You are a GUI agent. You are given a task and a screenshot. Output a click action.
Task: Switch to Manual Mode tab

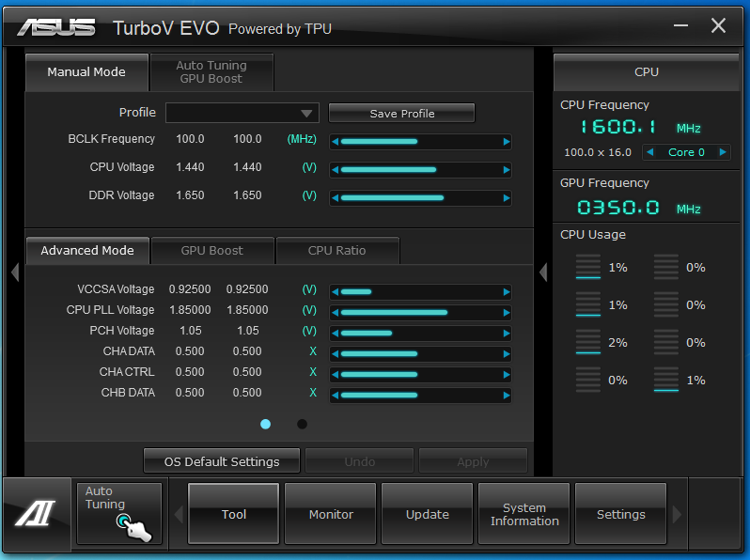click(86, 72)
